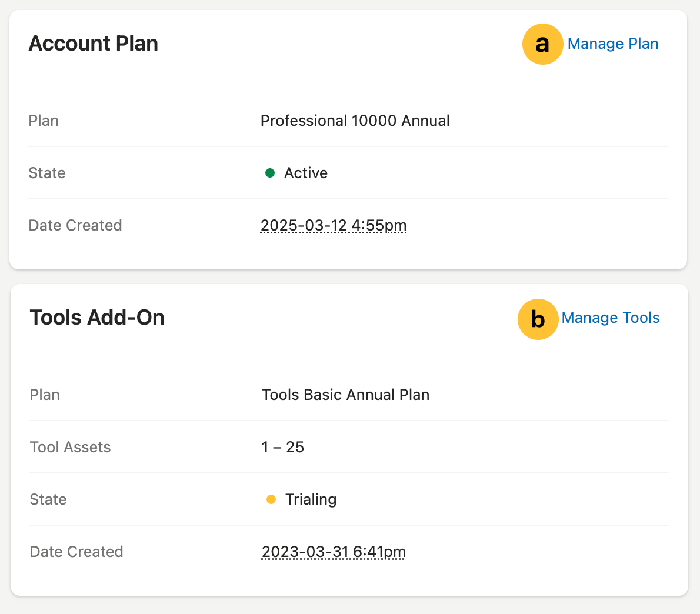Image resolution: width=700 pixels, height=614 pixels.
Task: Click the Manage Plan link
Action: [x=612, y=44]
